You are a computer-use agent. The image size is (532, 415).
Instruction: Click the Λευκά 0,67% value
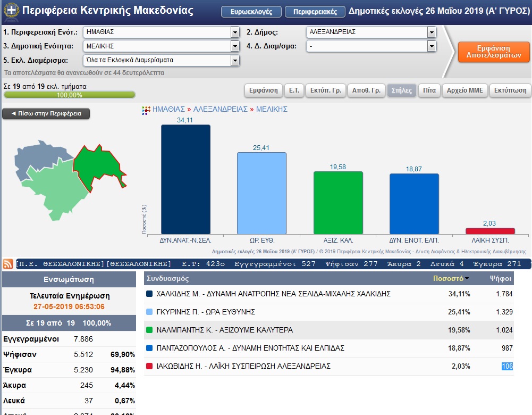coord(124,401)
